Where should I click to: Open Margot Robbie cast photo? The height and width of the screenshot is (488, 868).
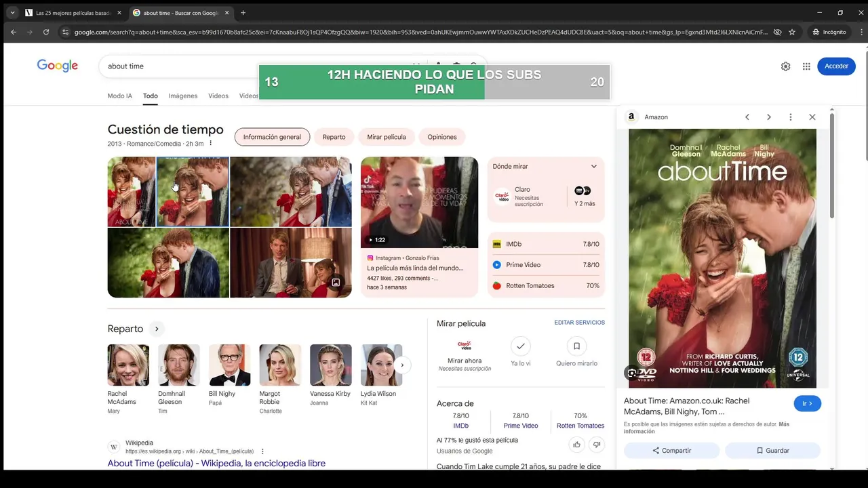[280, 365]
